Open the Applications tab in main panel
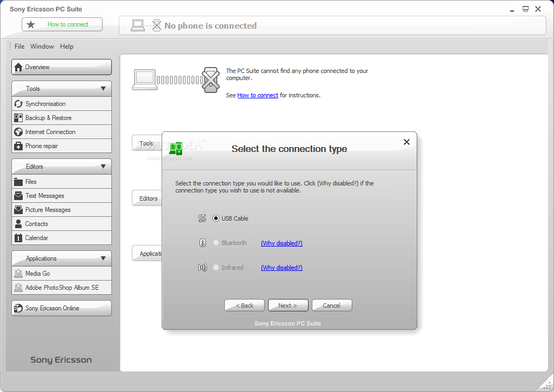The width and height of the screenshot is (554, 392). click(x=148, y=254)
